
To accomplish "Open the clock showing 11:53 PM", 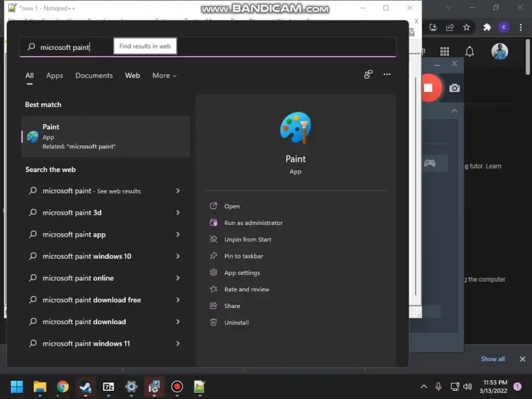I will point(493,387).
